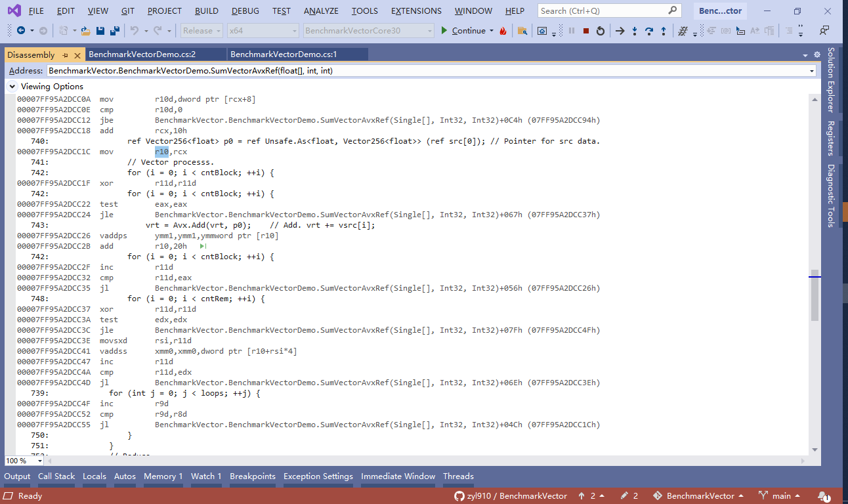Click the Run To Click glyph after 'add r10,20h'
848x504 pixels.
pos(203,246)
